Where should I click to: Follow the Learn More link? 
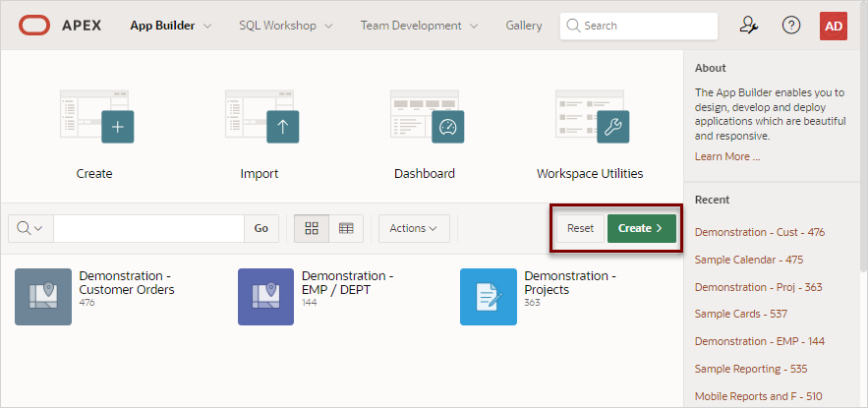tap(727, 156)
